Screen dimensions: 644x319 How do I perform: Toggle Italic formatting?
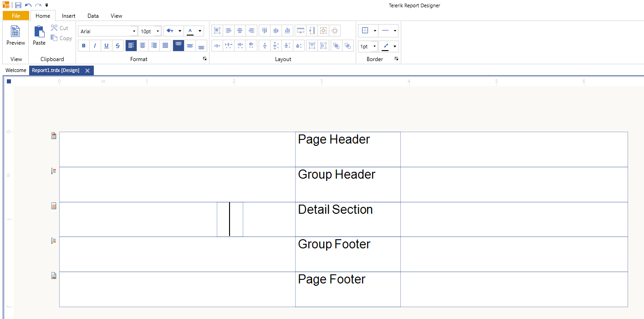pyautogui.click(x=95, y=46)
